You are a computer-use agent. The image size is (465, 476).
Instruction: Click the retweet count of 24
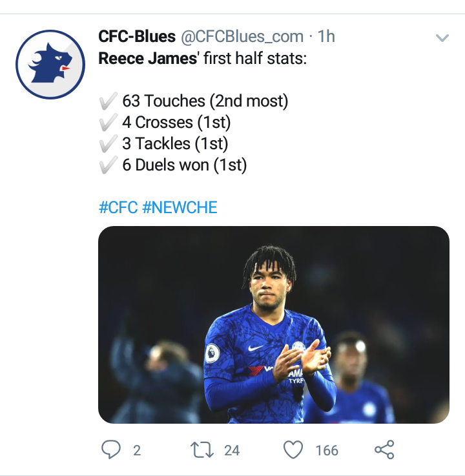coord(232,450)
